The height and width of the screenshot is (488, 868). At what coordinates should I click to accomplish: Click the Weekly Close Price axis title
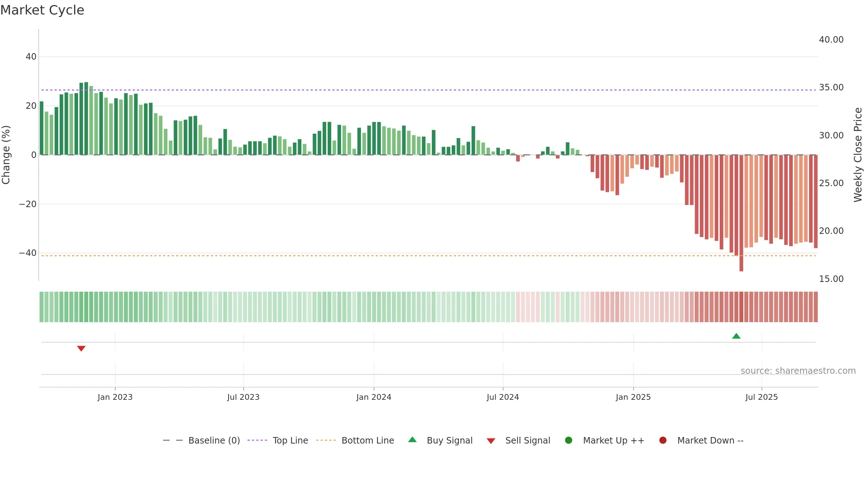[x=858, y=155]
